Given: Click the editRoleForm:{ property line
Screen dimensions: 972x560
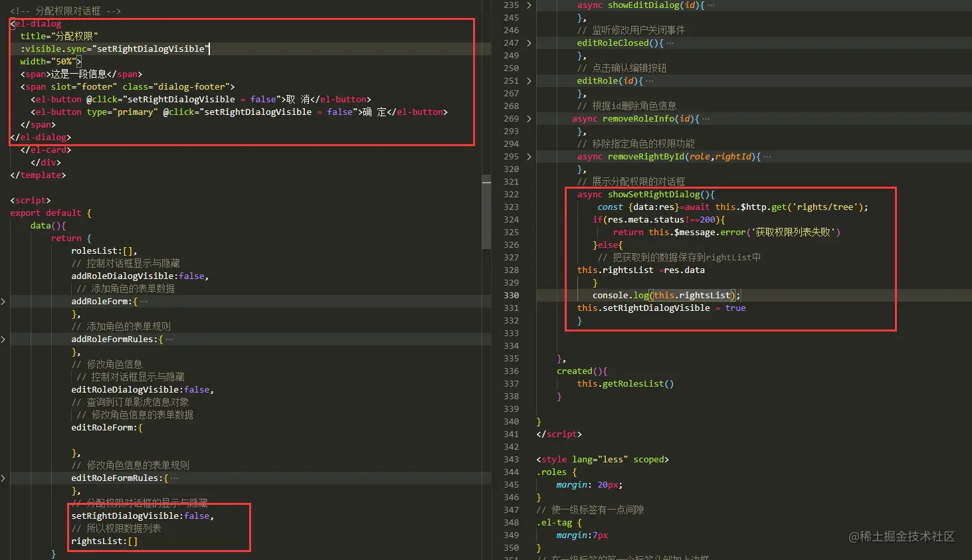Looking at the screenshot, I should [107, 427].
